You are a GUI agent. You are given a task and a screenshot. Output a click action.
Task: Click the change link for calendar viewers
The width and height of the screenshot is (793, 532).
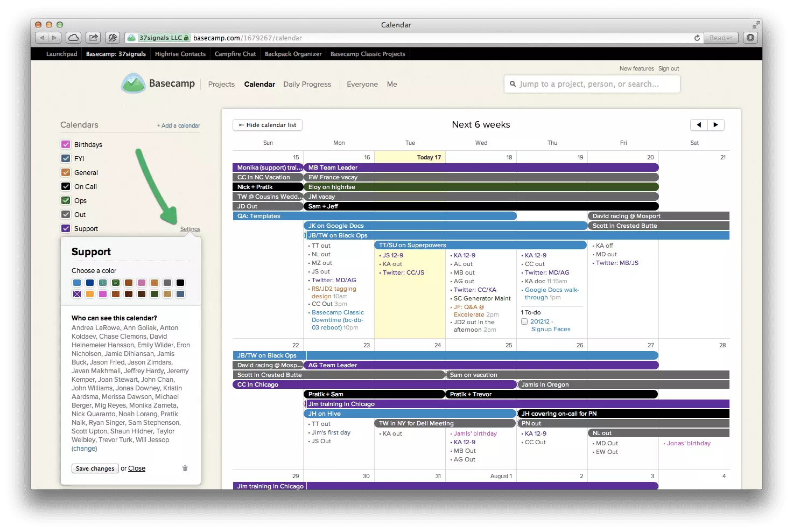click(x=85, y=449)
